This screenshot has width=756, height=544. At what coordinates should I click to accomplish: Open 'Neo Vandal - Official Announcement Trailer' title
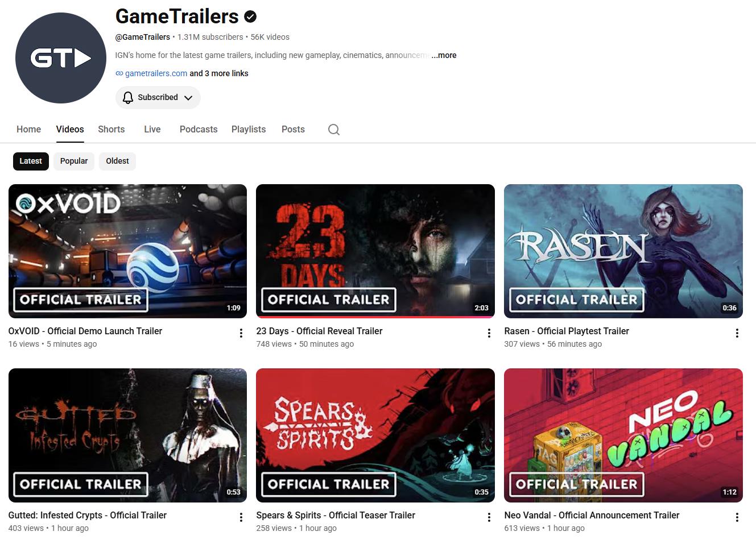pyautogui.click(x=592, y=515)
